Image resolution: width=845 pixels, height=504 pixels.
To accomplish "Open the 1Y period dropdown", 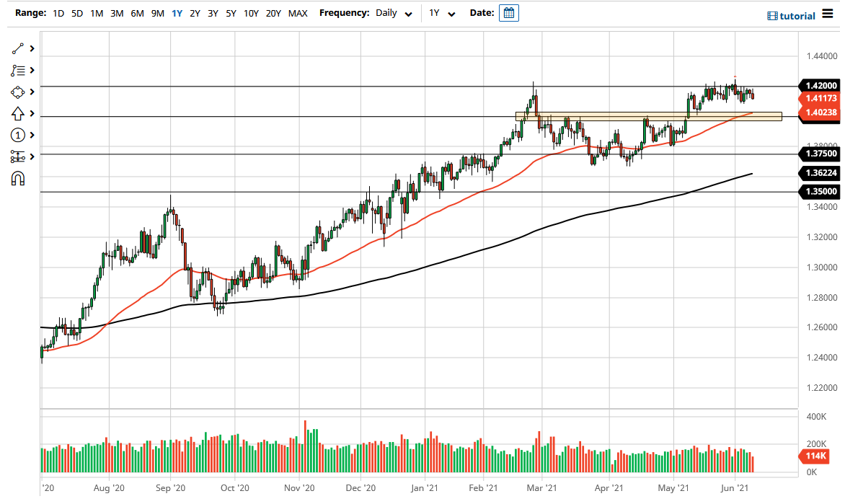I will point(443,14).
